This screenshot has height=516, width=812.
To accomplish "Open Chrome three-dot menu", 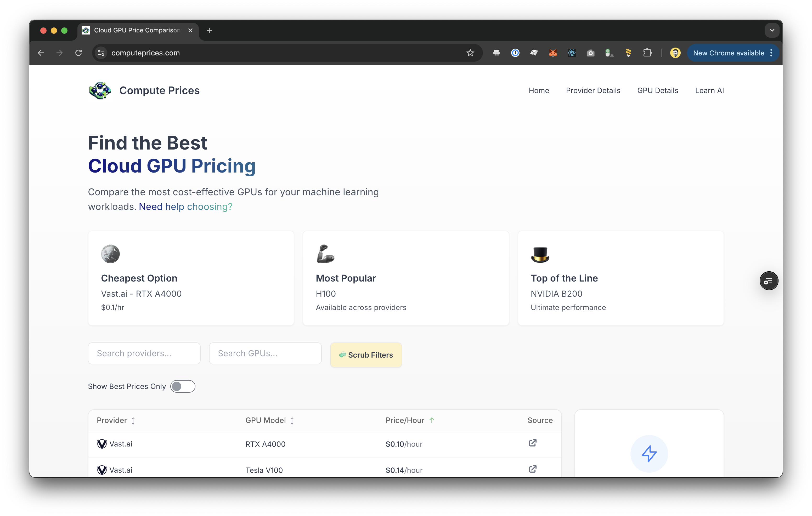I will point(771,53).
